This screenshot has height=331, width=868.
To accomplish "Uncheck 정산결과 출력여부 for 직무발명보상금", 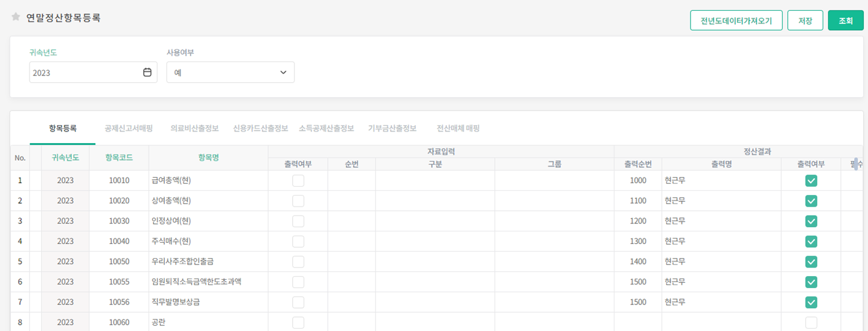I will point(811,302).
